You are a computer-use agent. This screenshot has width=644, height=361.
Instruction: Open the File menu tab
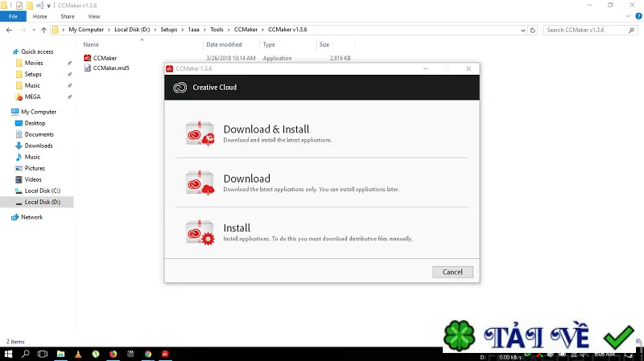point(13,16)
